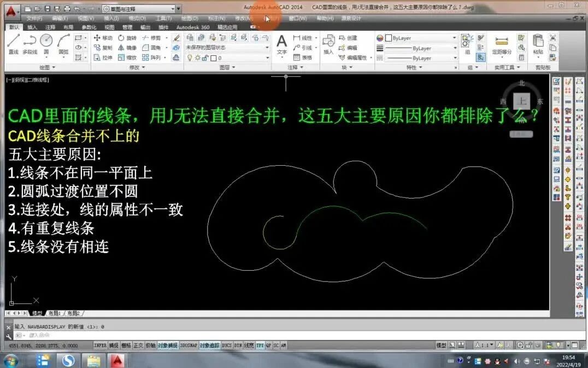The image size is (588, 368).
Task: Click the 移动 (Move) tool
Action: pos(103,38)
